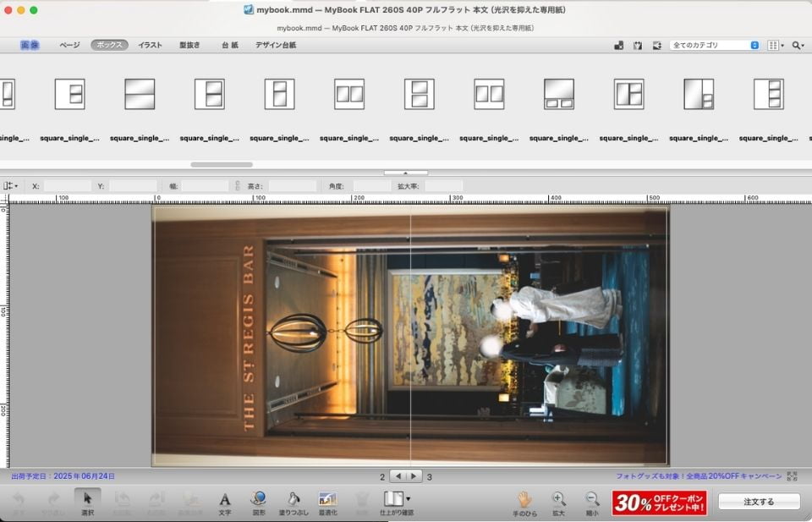Screen dimensions: 812x522
Task: Click the middle template-panel icon left of category box
Action: pos(638,45)
